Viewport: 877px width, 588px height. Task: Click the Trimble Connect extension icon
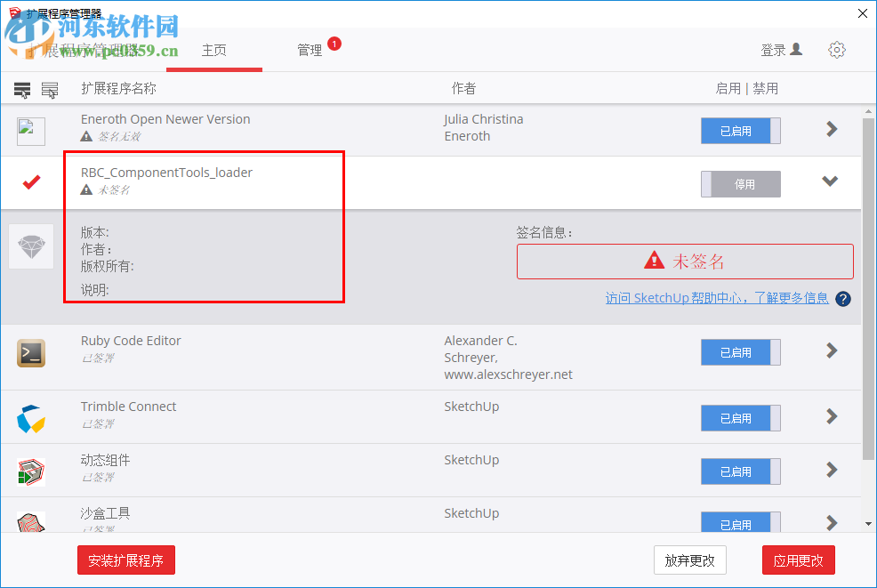(x=30, y=416)
